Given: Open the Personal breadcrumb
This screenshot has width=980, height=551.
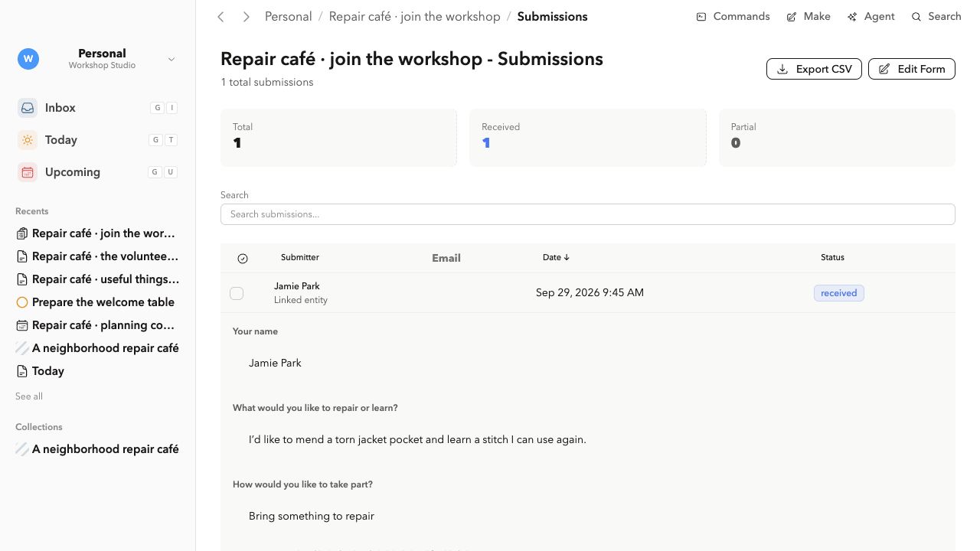Looking at the screenshot, I should coord(288,17).
